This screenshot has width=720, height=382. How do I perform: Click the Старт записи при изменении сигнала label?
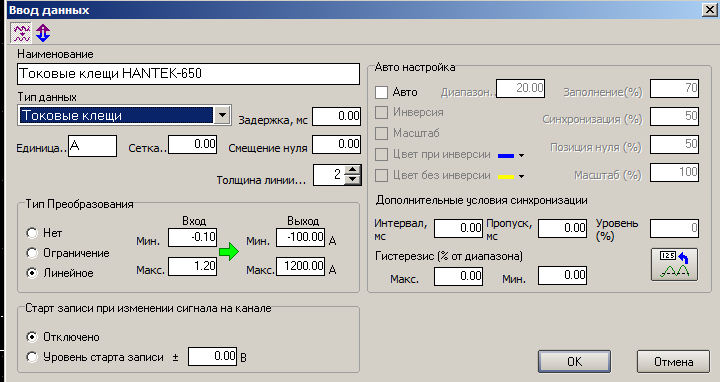148,308
